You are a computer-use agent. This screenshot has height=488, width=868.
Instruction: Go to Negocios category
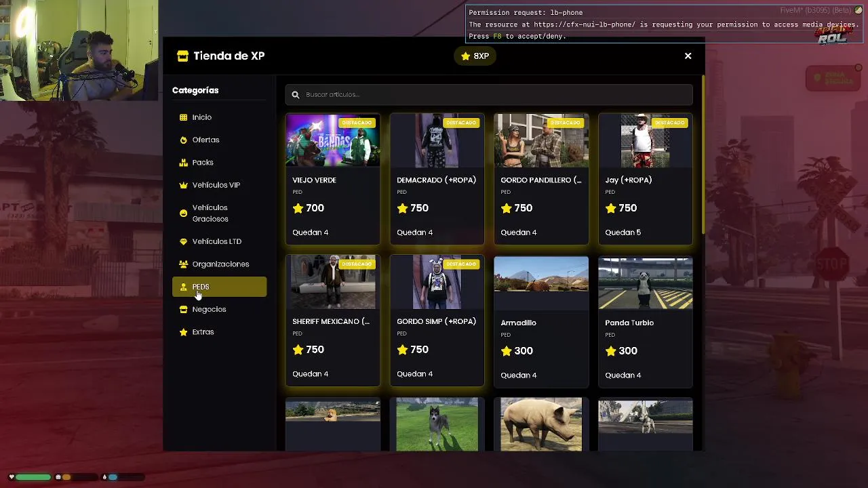tap(219, 309)
